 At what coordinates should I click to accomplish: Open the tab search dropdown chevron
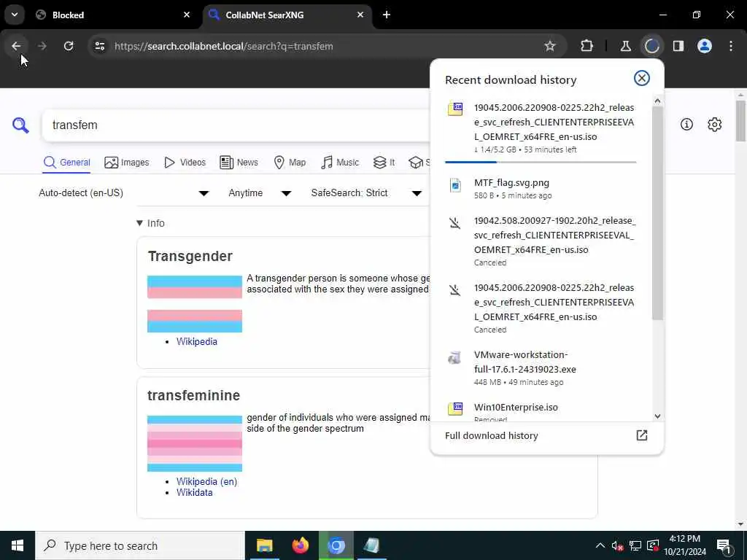coord(15,15)
